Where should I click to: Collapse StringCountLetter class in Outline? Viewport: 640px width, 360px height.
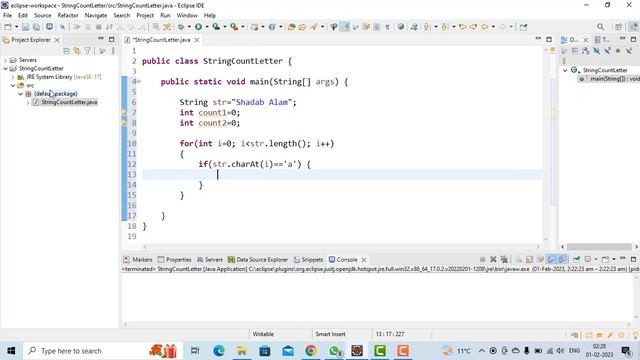click(x=565, y=70)
